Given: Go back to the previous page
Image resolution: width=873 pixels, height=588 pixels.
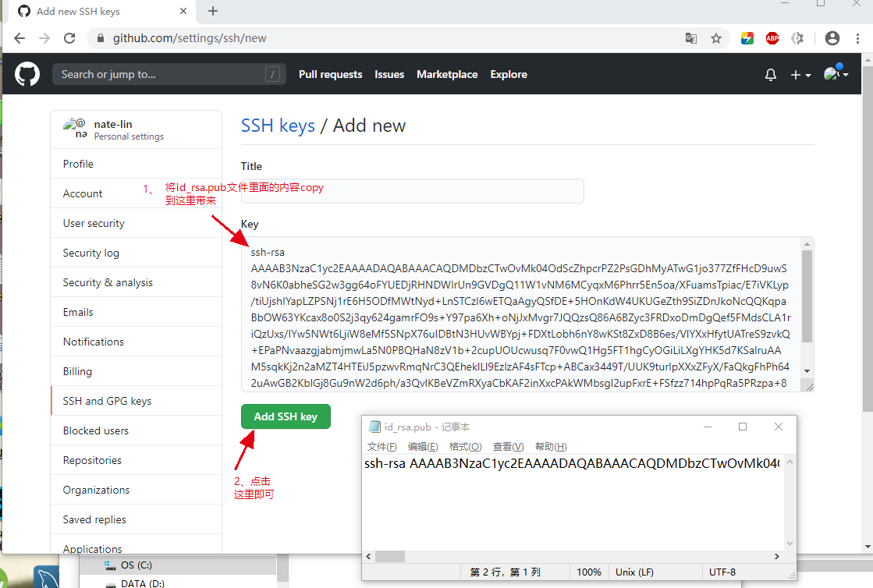Looking at the screenshot, I should (x=20, y=38).
